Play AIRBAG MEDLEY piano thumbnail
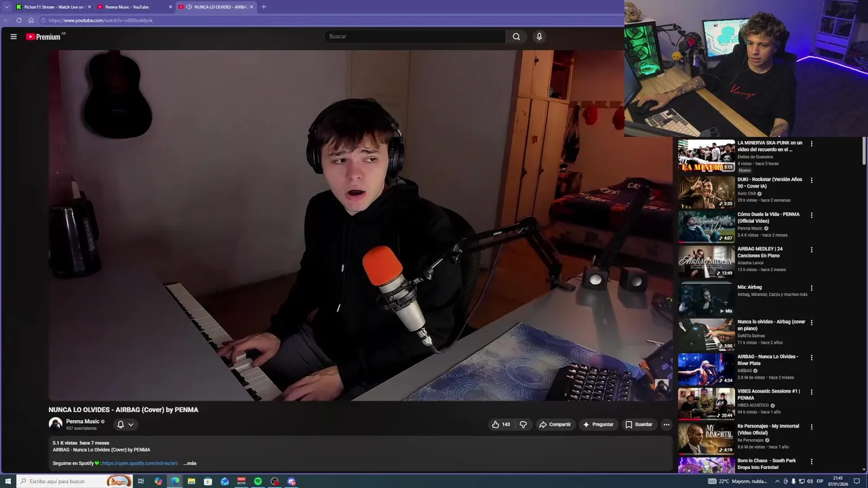 (x=707, y=261)
